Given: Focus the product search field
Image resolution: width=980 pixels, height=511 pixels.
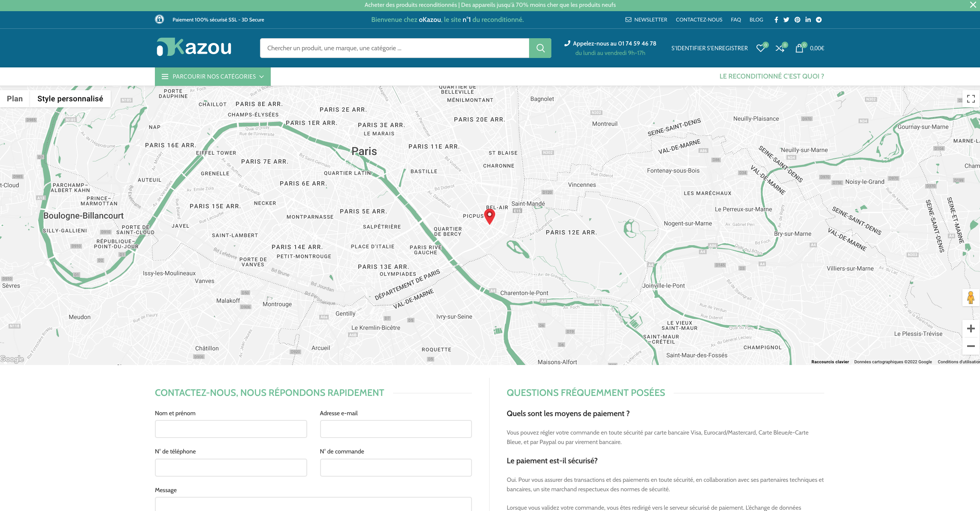Looking at the screenshot, I should (x=394, y=48).
